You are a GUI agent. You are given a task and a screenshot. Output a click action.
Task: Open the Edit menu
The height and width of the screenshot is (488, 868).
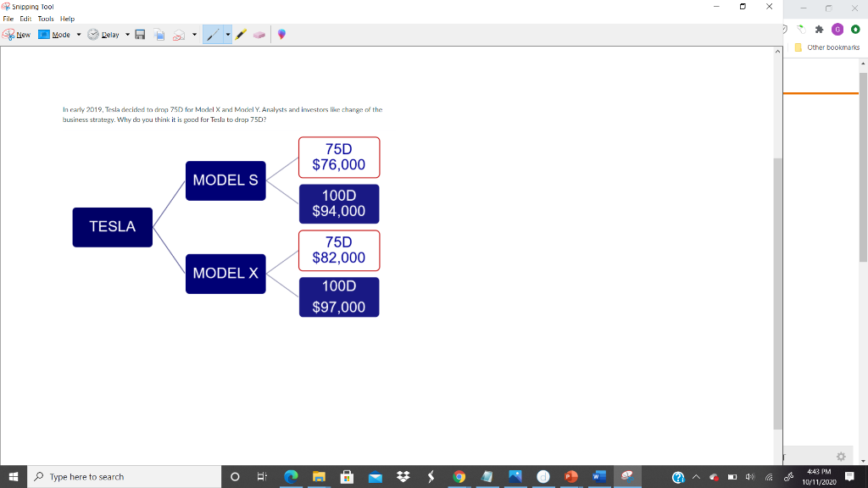[x=25, y=18]
